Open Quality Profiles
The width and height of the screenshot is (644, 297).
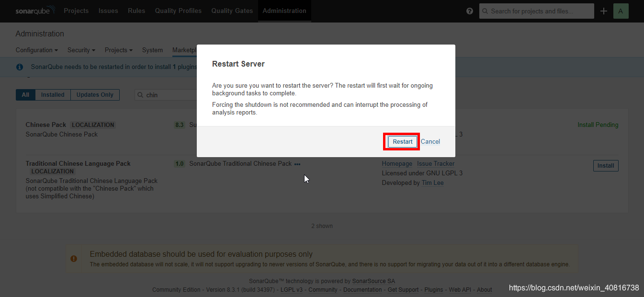point(178,11)
